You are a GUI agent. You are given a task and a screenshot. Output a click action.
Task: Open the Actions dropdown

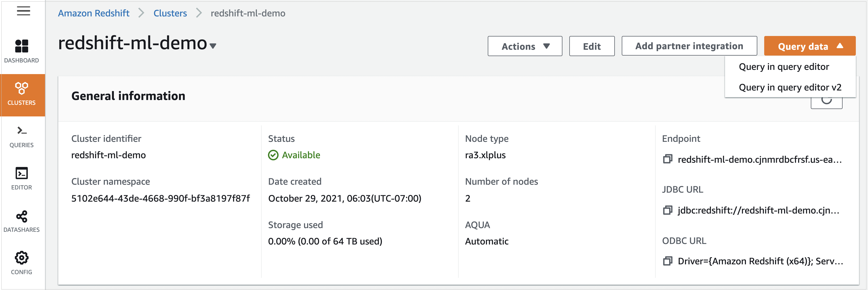pos(525,46)
